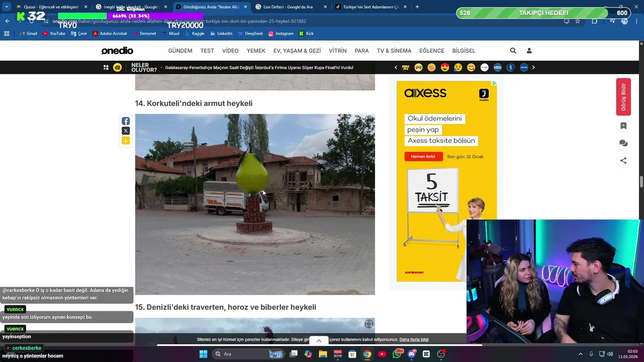The height and width of the screenshot is (362, 644).
Task: Open the Kick bookmark
Action: [x=306, y=34]
